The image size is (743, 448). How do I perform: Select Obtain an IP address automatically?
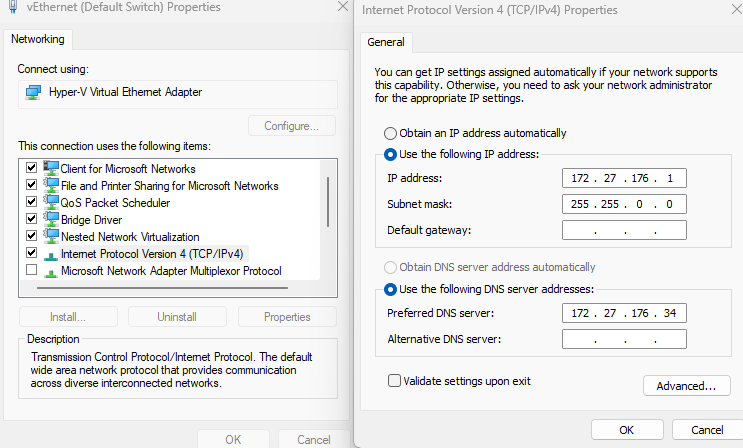(390, 133)
